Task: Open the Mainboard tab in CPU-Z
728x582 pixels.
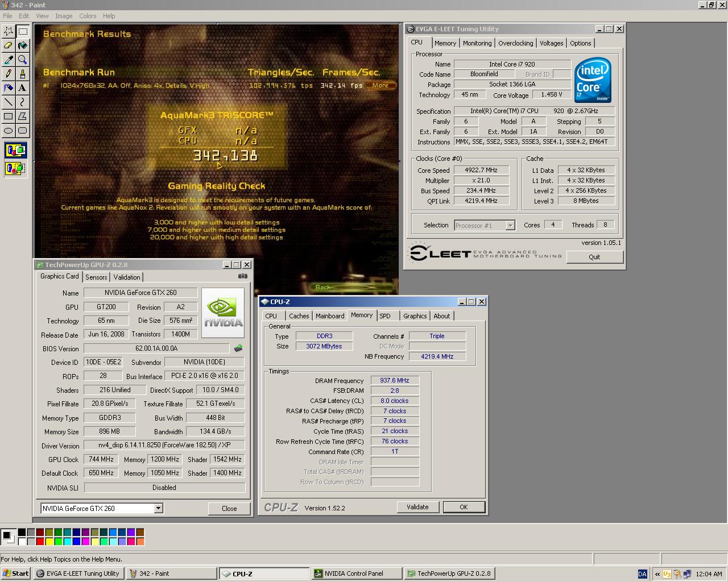Action: (330, 316)
